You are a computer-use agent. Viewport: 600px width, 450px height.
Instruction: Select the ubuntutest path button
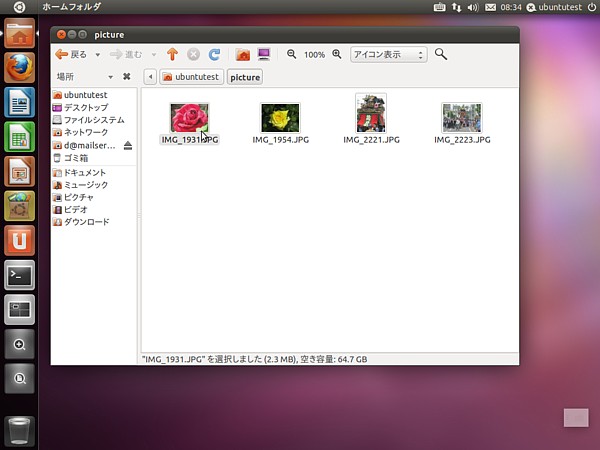click(191, 77)
